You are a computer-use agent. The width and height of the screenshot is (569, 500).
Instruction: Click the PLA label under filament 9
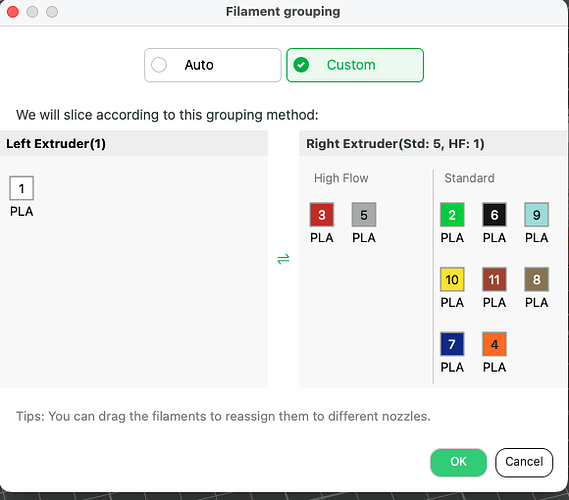[x=536, y=238]
